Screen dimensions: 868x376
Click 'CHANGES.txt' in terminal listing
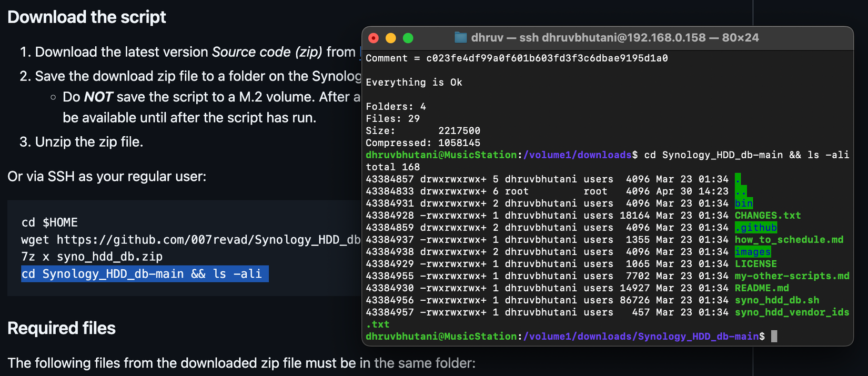coord(768,216)
